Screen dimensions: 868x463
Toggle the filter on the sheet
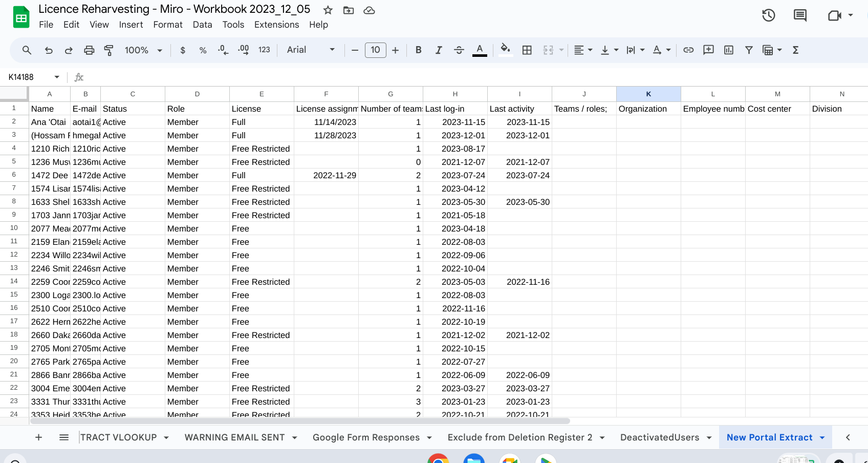click(749, 50)
